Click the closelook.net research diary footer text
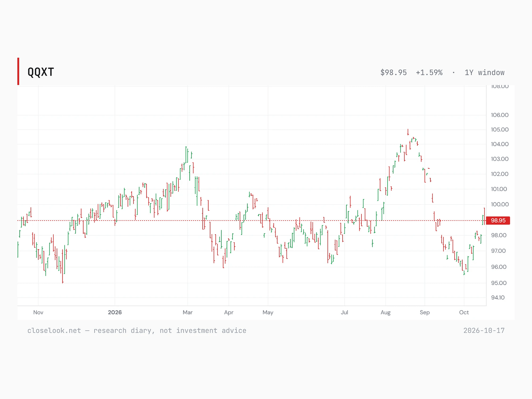 pyautogui.click(x=137, y=331)
